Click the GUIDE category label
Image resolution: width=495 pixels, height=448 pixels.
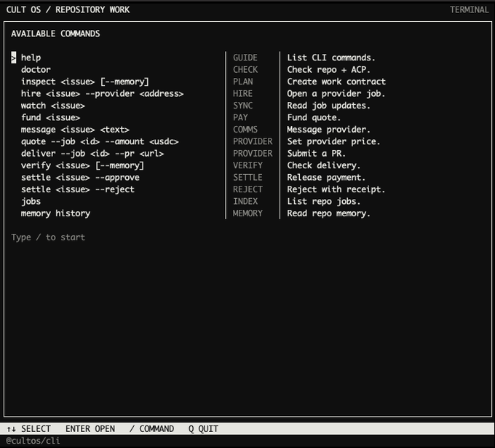point(245,58)
